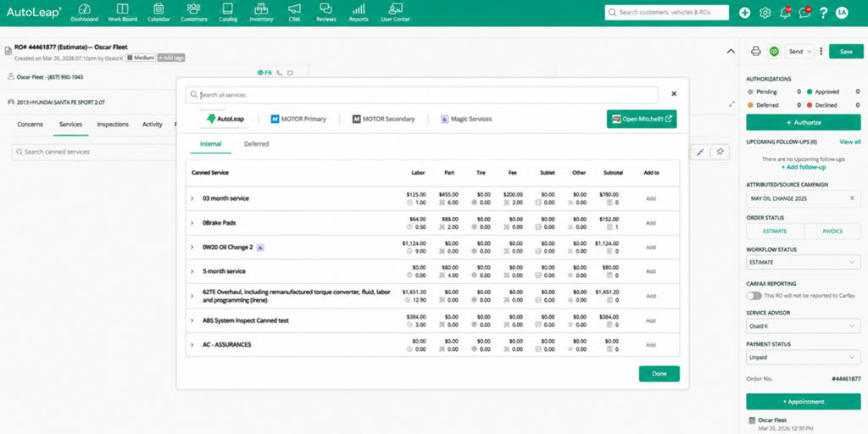Open the Catalog page
This screenshot has width=868, height=434.
(x=227, y=13)
